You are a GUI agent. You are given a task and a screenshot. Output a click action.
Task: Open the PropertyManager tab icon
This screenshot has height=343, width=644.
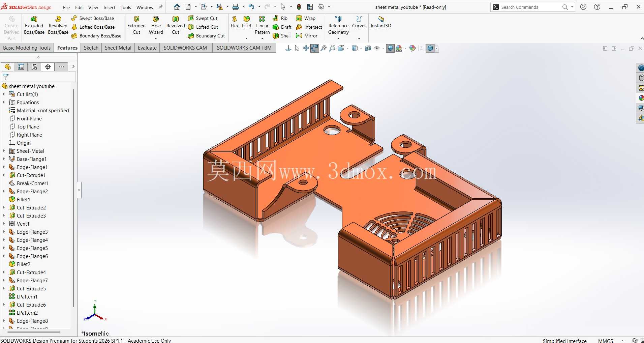point(21,67)
